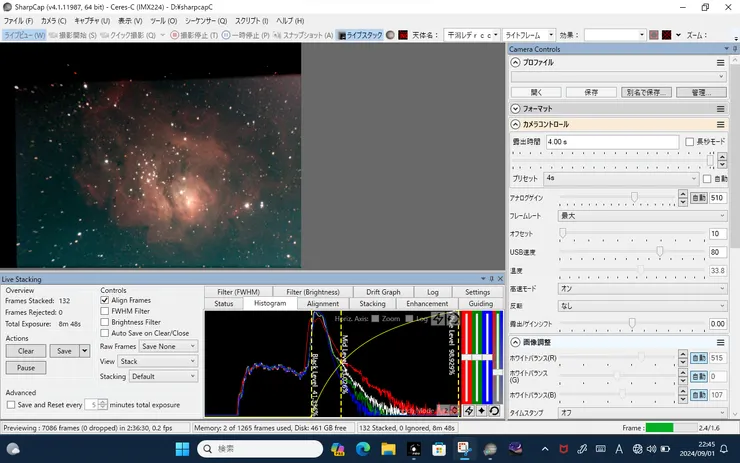The height and width of the screenshot is (463, 740).
Task: Open the プロファイル section hamburger menu
Action: click(x=720, y=62)
